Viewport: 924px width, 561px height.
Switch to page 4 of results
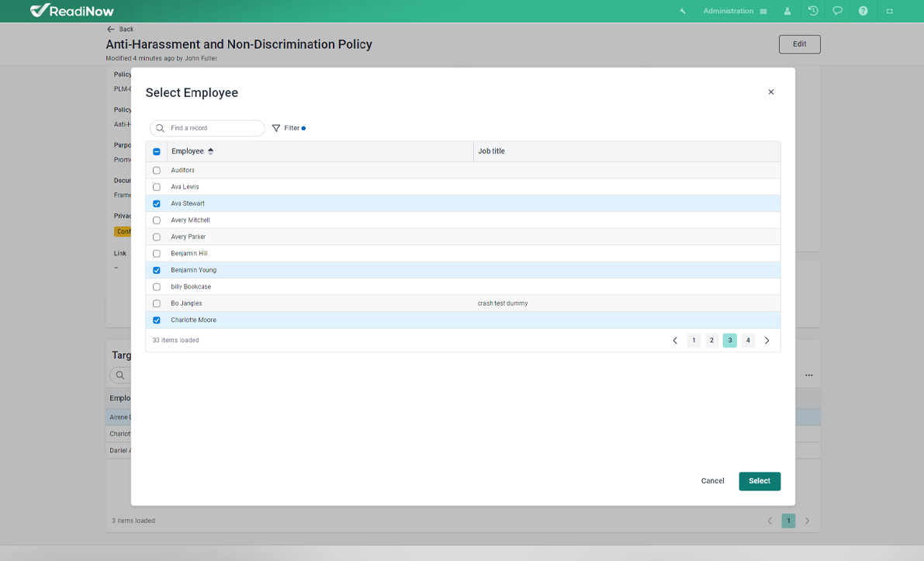(748, 341)
